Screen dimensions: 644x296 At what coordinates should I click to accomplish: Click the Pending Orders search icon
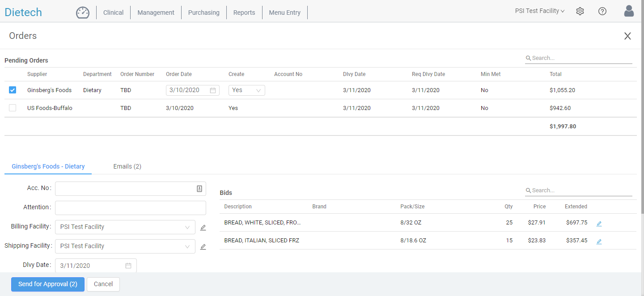(x=528, y=58)
